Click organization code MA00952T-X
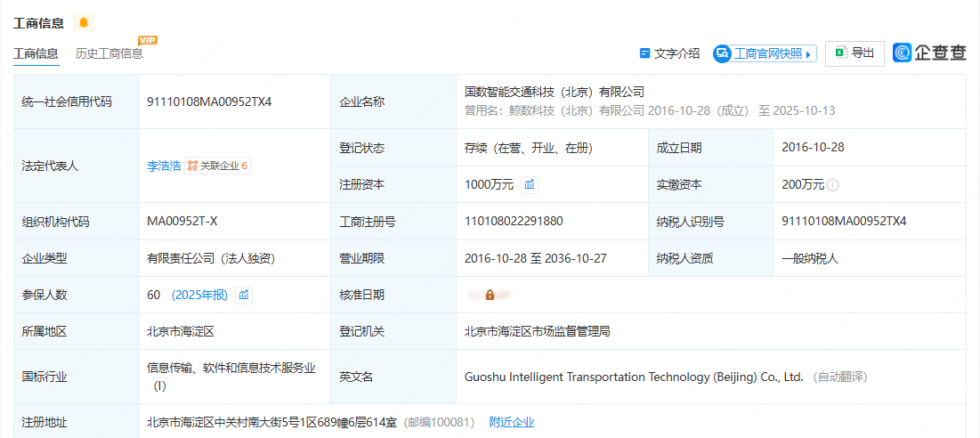 182,221
